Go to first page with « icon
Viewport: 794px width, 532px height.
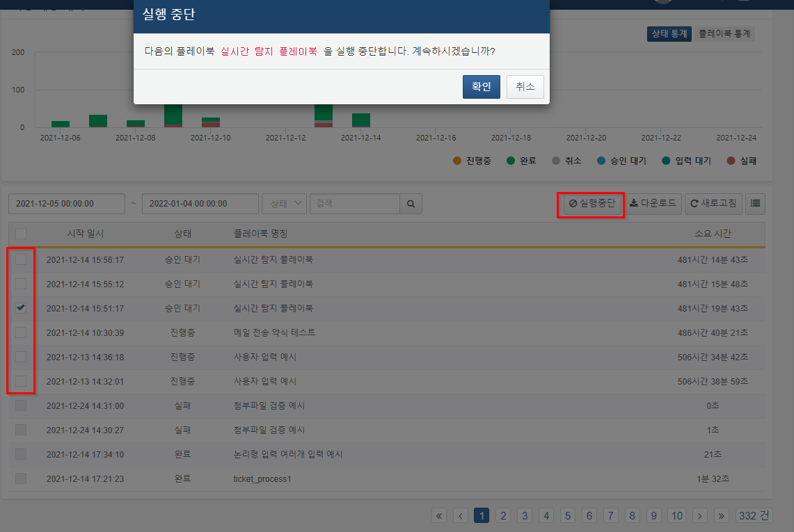tap(439, 515)
